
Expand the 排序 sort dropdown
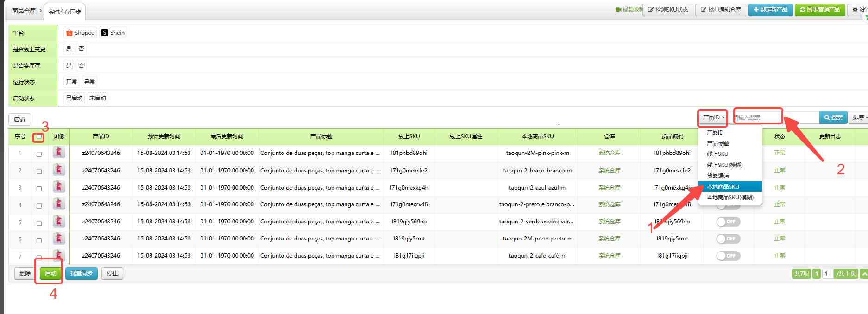click(x=860, y=117)
